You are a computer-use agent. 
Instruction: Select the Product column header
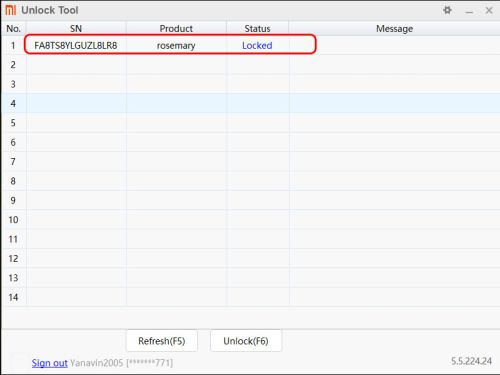[176, 29]
